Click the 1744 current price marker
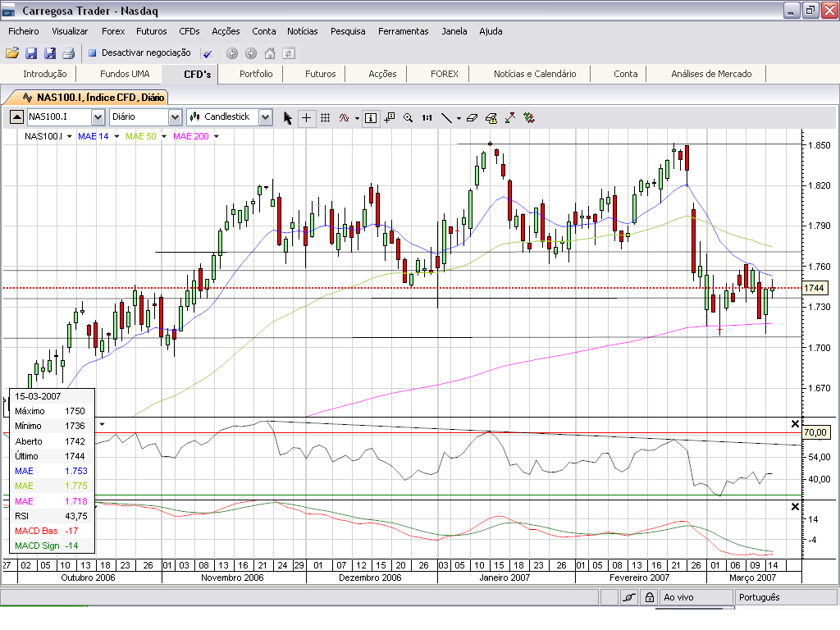Screen dimensions: 840x630 (815, 288)
